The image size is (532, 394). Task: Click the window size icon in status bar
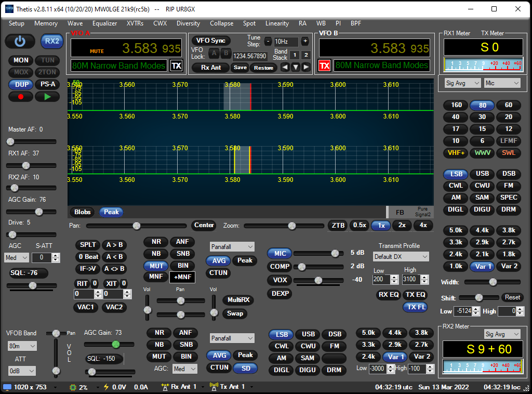[x=7, y=387]
